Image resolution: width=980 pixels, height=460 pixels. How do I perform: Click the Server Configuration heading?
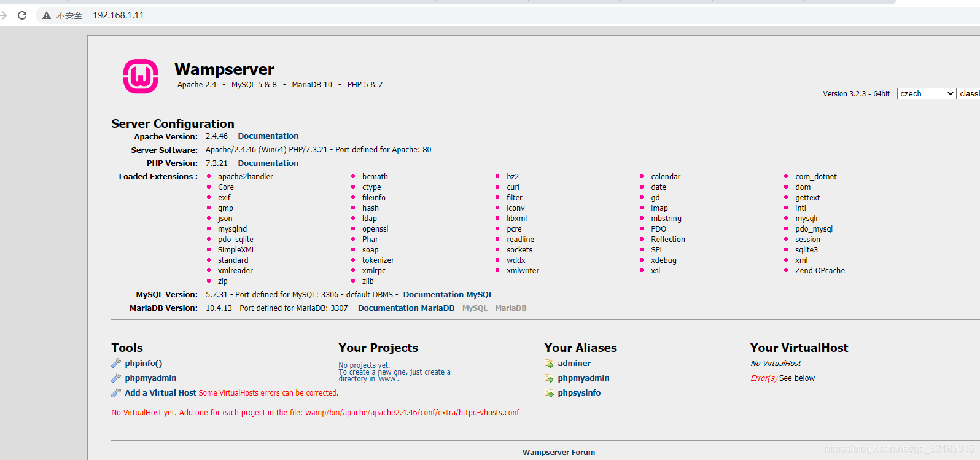pos(173,123)
